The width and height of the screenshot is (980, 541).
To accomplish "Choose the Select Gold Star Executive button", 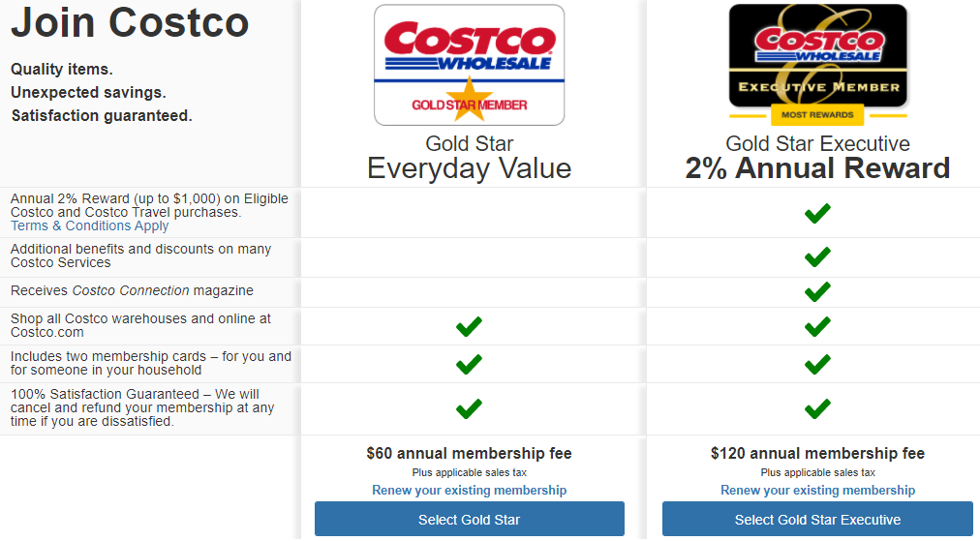I will click(817, 519).
